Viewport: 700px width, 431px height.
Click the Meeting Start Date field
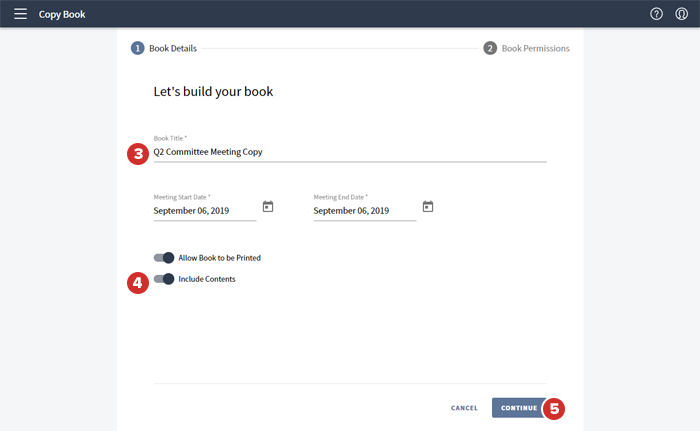pyautogui.click(x=203, y=211)
